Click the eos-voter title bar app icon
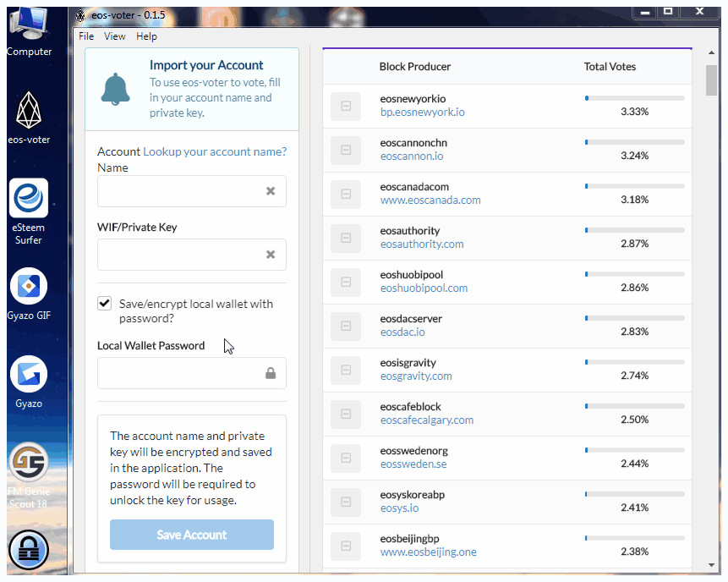Screen dimensions: 728x582 point(80,15)
